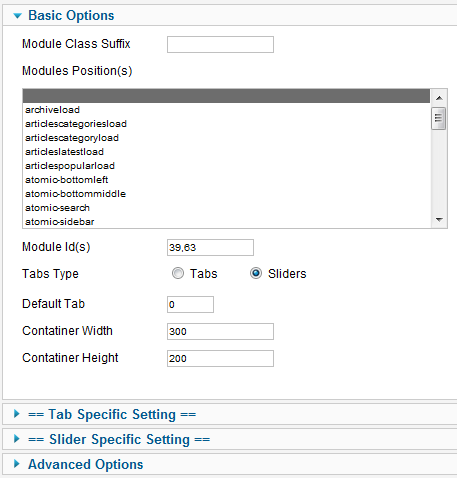Open the Advanced Options panel
Screen dimensions: 457x478
86,464
